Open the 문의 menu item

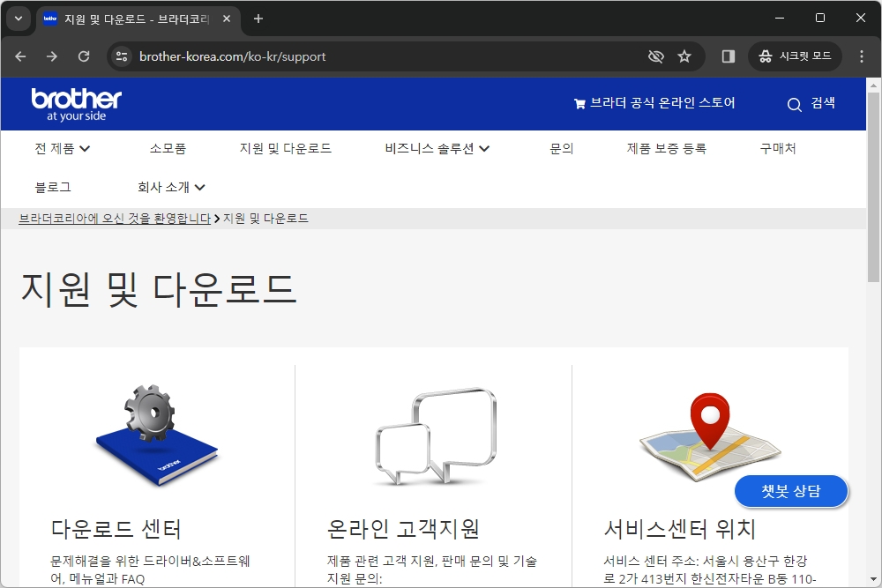tap(561, 148)
